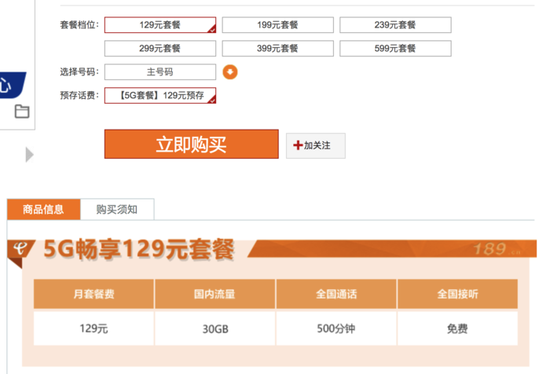Select 【5G套餐】129元预存 prepaid option
550x374 pixels.
160,95
